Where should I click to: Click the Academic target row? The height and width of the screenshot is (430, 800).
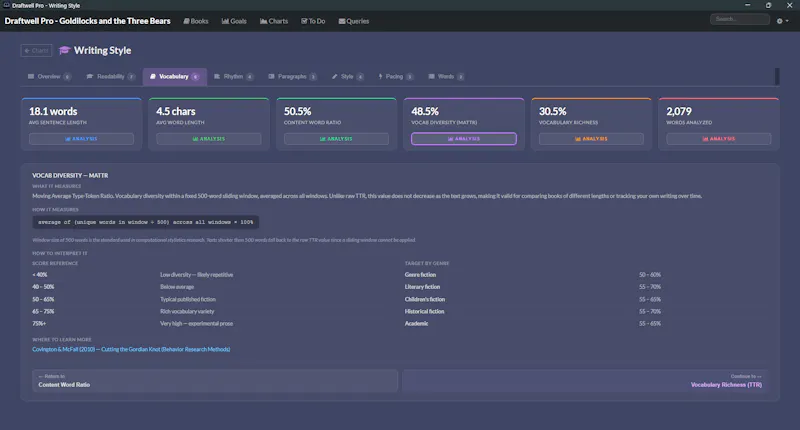tap(586, 324)
